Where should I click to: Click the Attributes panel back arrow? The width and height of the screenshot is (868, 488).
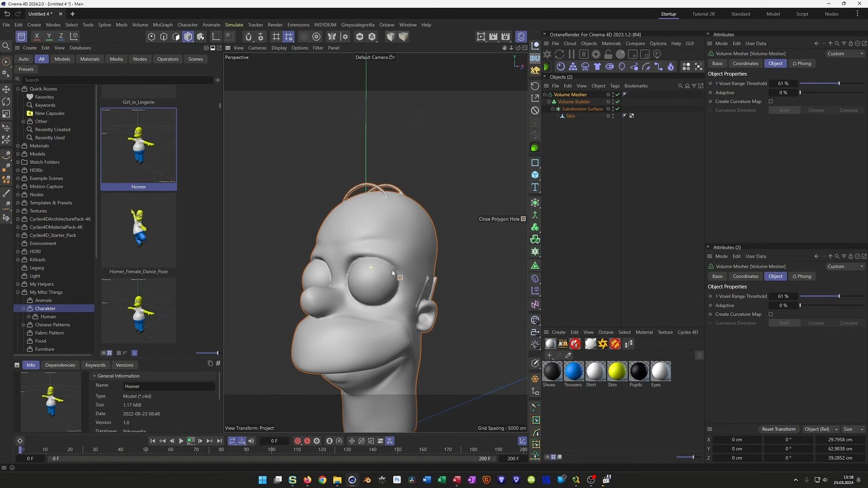click(816, 43)
